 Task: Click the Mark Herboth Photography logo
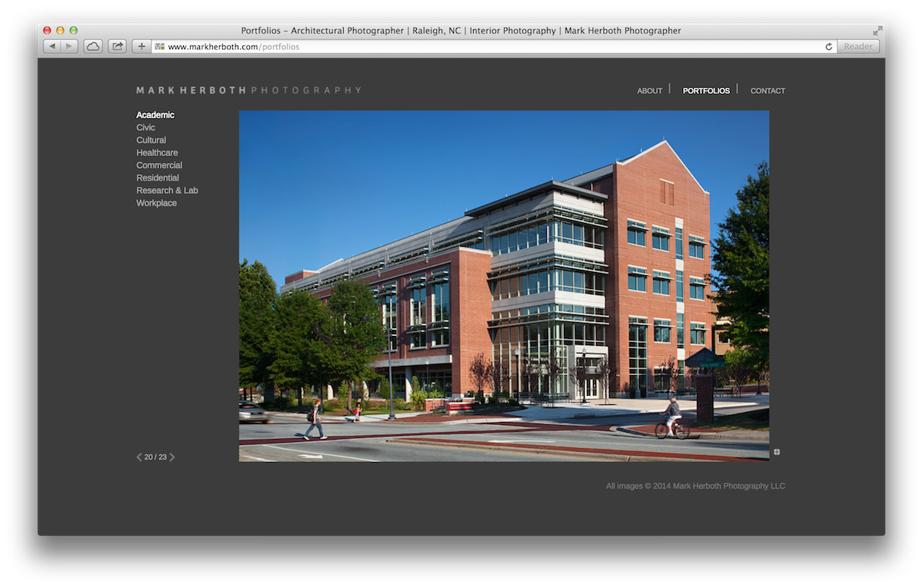pos(248,90)
